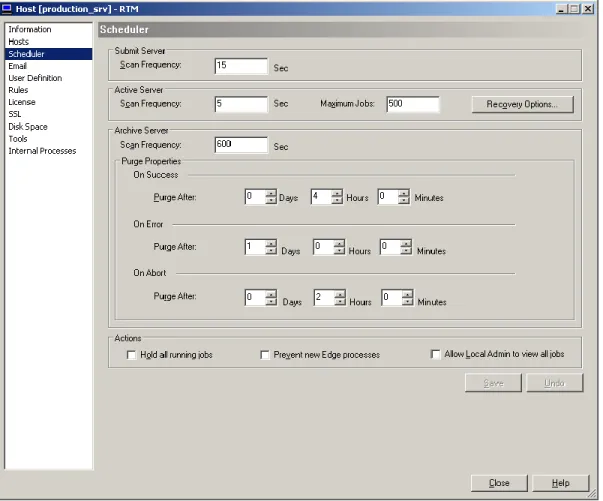603x501 pixels.
Task: Decrease On Error purge Days
Action: click(271, 251)
